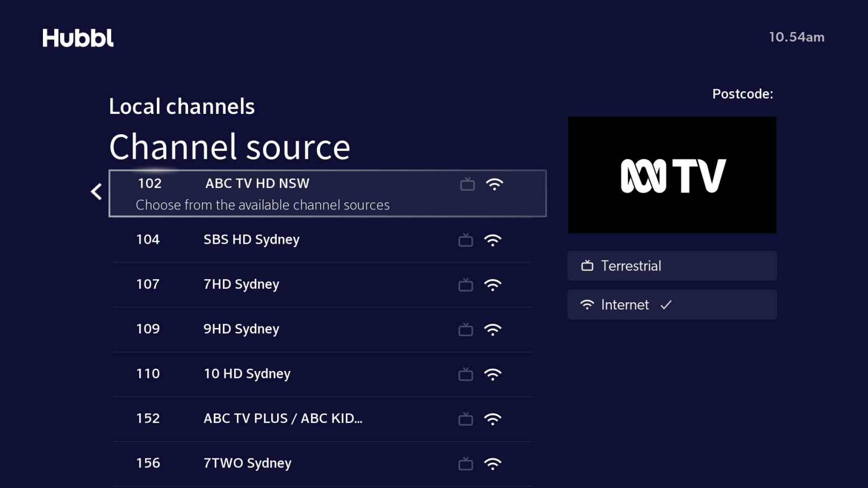868x488 pixels.
Task: Select the Internet option in the right panel
Action: click(672, 304)
